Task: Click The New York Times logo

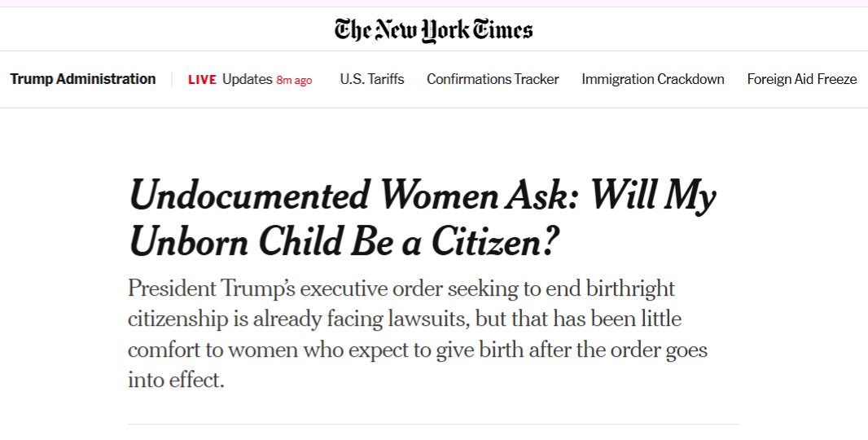Action: (x=433, y=31)
